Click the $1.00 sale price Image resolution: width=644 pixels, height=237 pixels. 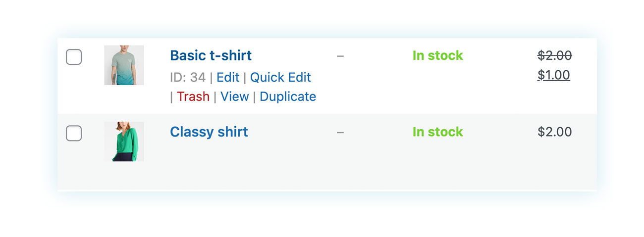[554, 75]
